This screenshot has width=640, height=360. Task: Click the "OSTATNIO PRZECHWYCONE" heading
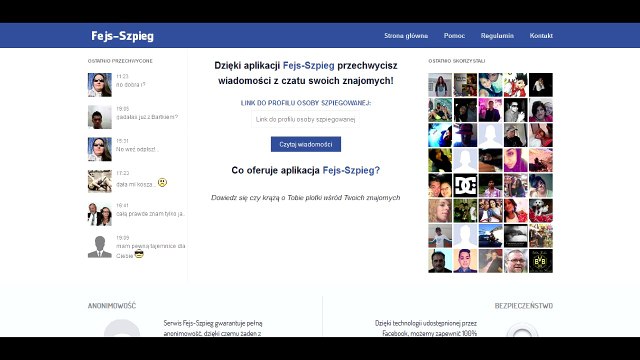[x=120, y=61]
